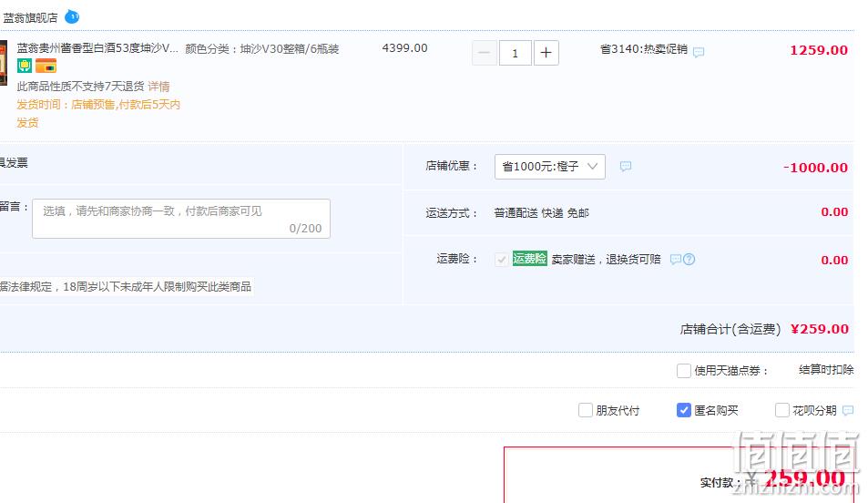Toggle the 运费险 checkbox

(x=502, y=260)
